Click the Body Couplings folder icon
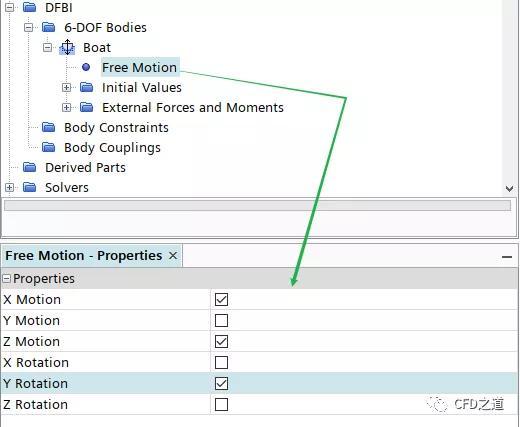The height and width of the screenshot is (427, 520). click(49, 147)
